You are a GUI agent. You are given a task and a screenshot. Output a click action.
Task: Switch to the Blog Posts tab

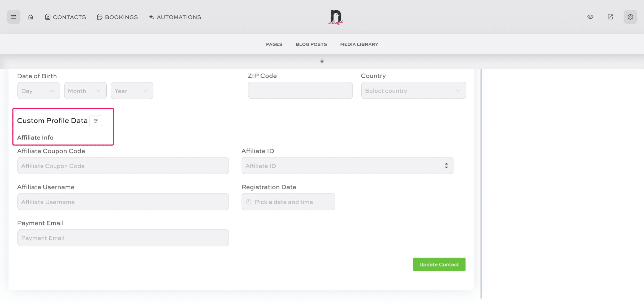(x=311, y=44)
